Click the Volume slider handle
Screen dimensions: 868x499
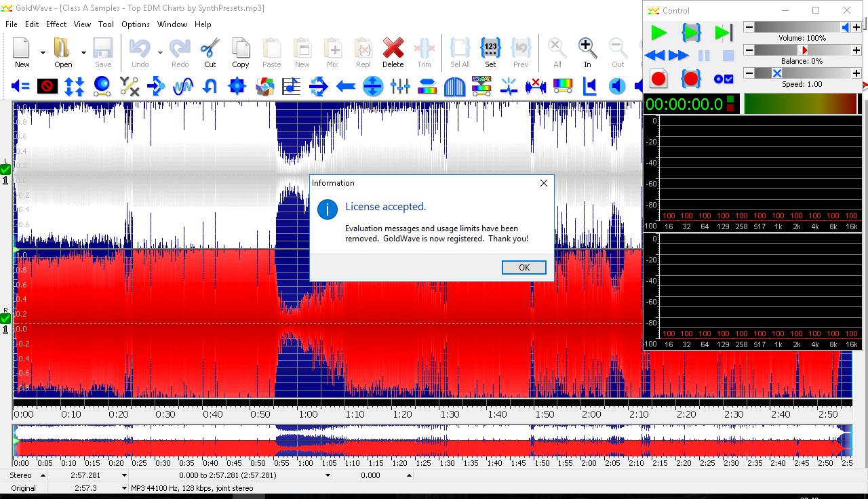tap(846, 27)
